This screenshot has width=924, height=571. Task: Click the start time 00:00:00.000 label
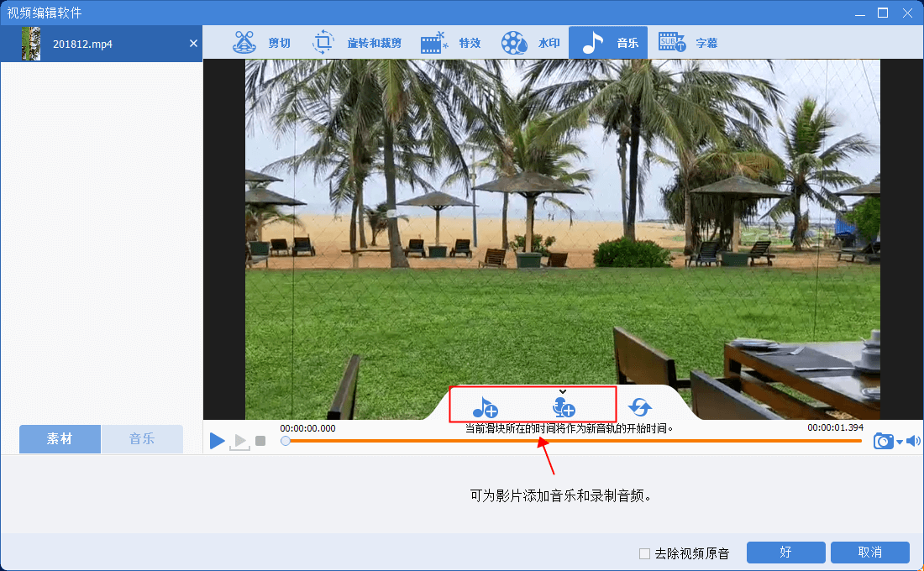tap(307, 428)
